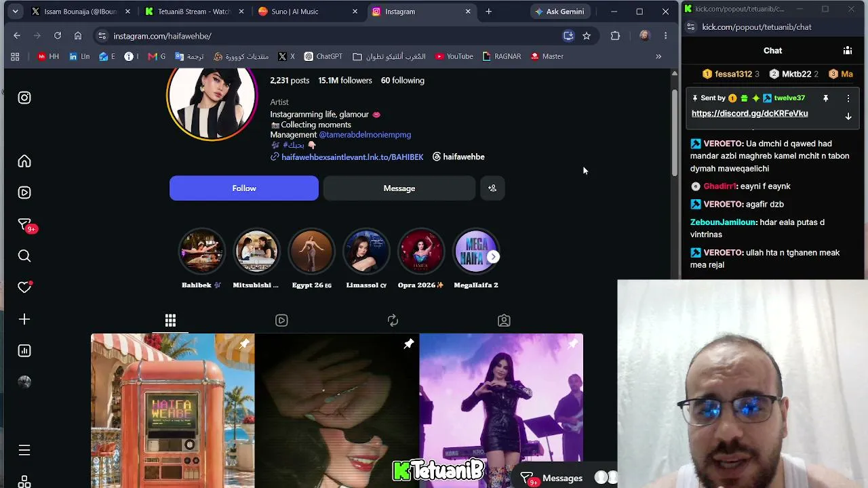
Task: Show more bookmarks with the chevron
Action: (658, 56)
